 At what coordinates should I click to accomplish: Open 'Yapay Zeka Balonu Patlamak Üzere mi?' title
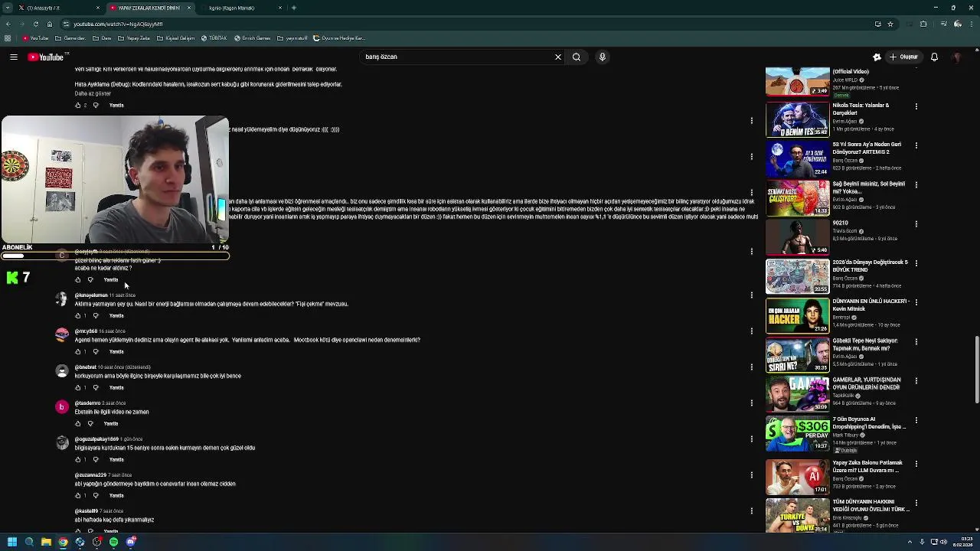(867, 466)
